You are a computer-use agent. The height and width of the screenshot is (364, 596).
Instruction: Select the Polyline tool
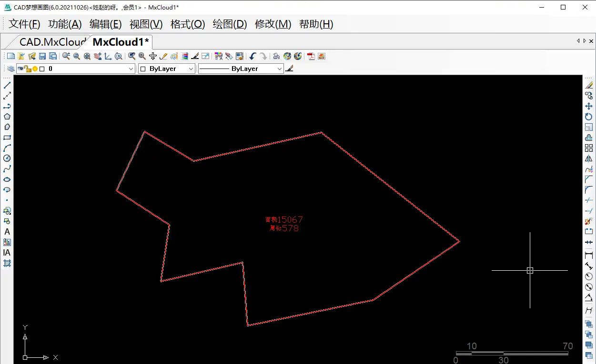tap(7, 106)
